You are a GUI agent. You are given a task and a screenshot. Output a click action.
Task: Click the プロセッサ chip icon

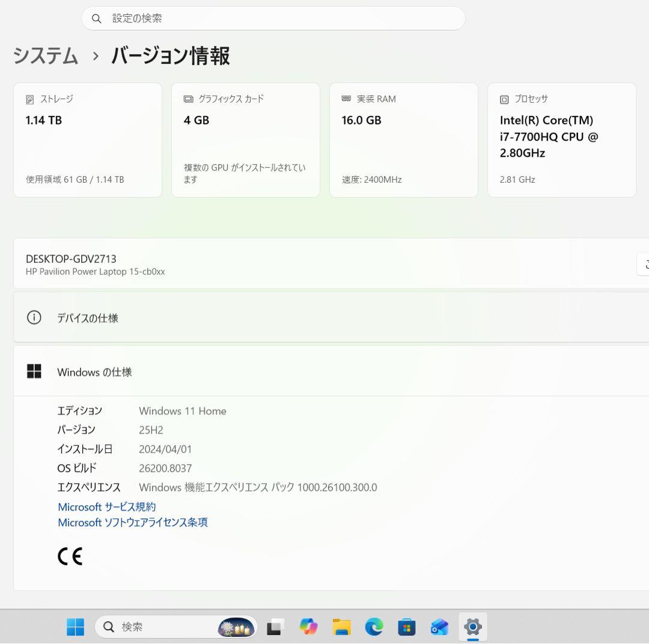(504, 99)
